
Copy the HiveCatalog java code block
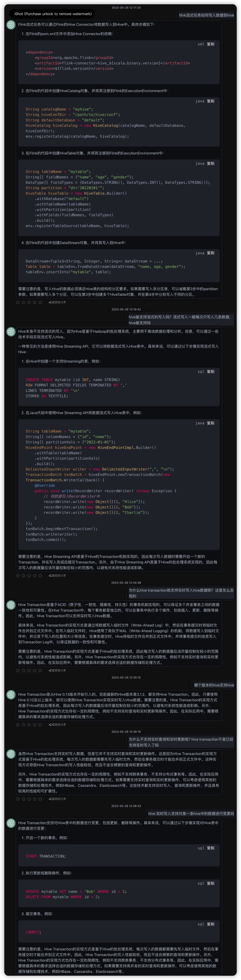[x=211, y=101]
